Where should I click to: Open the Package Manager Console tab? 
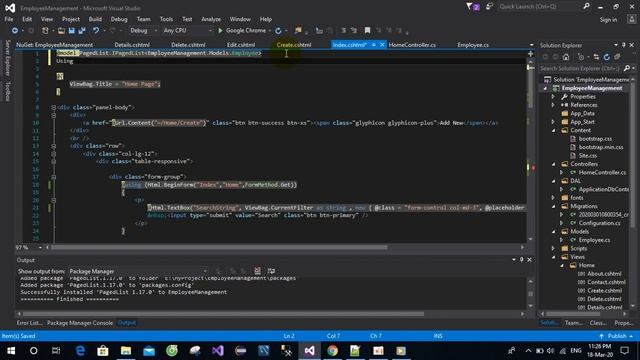80,323
